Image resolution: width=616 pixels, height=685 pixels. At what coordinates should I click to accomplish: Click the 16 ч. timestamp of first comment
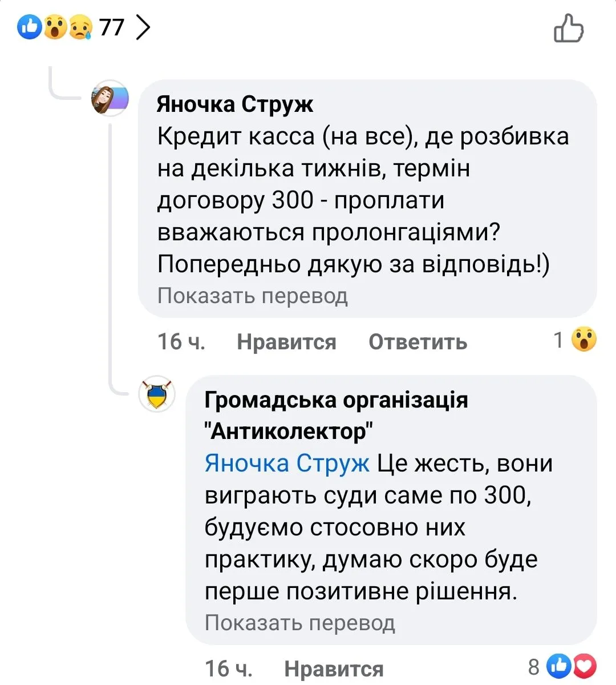pos(181,341)
